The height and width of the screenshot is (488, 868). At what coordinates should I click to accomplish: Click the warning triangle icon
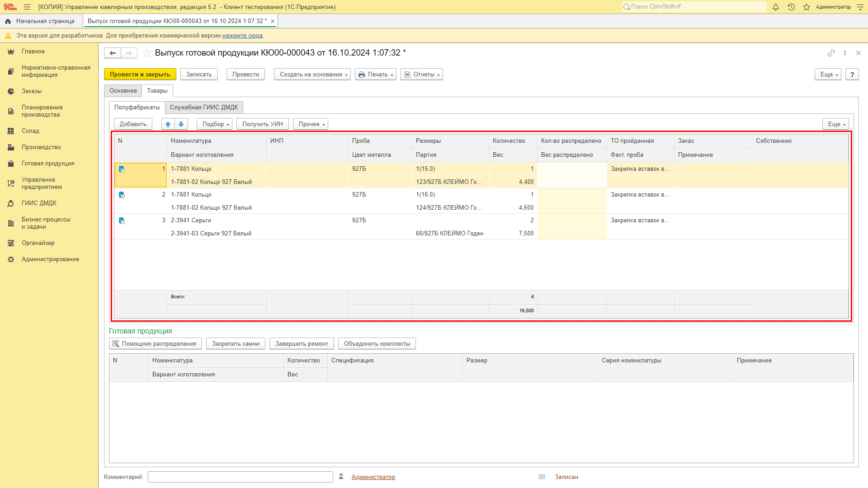[x=8, y=36]
